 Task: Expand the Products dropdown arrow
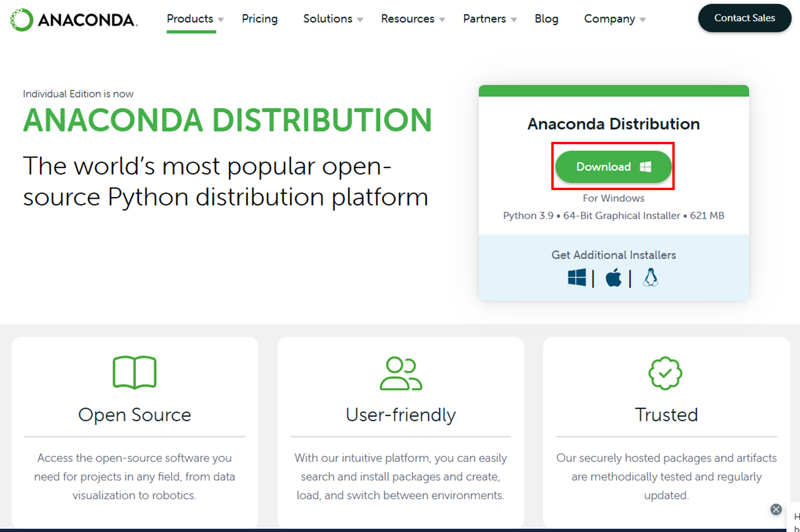pyautogui.click(x=221, y=20)
